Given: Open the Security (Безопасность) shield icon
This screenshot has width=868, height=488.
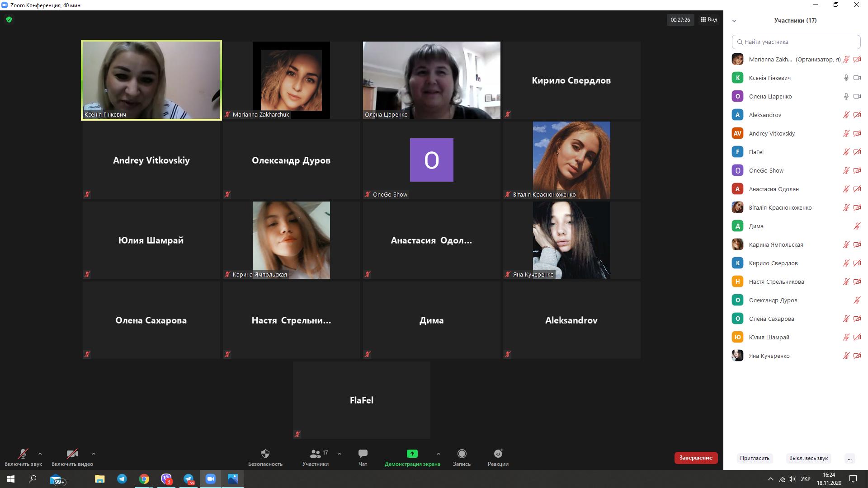Looking at the screenshot, I should 265,454.
